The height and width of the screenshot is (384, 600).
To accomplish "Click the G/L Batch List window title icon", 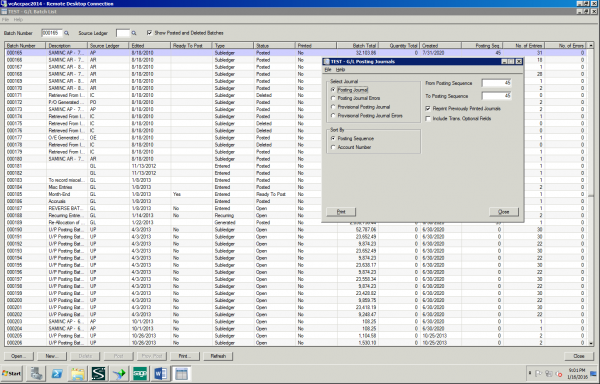I will pyautogui.click(x=4, y=11).
